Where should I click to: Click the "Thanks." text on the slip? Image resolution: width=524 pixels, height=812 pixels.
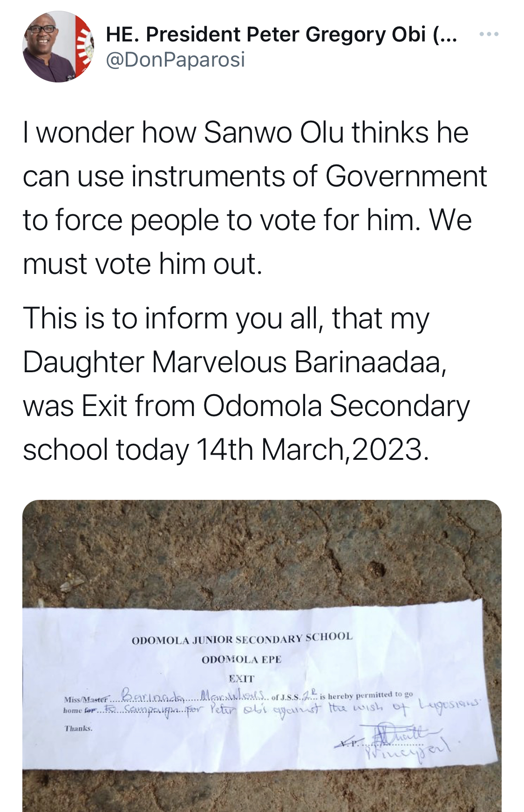78,728
